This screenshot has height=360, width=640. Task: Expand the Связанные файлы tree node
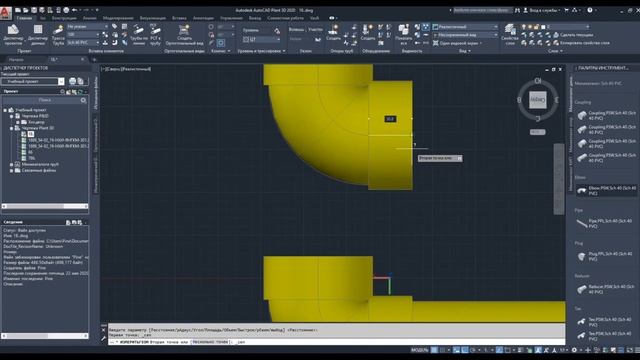(x=11, y=171)
